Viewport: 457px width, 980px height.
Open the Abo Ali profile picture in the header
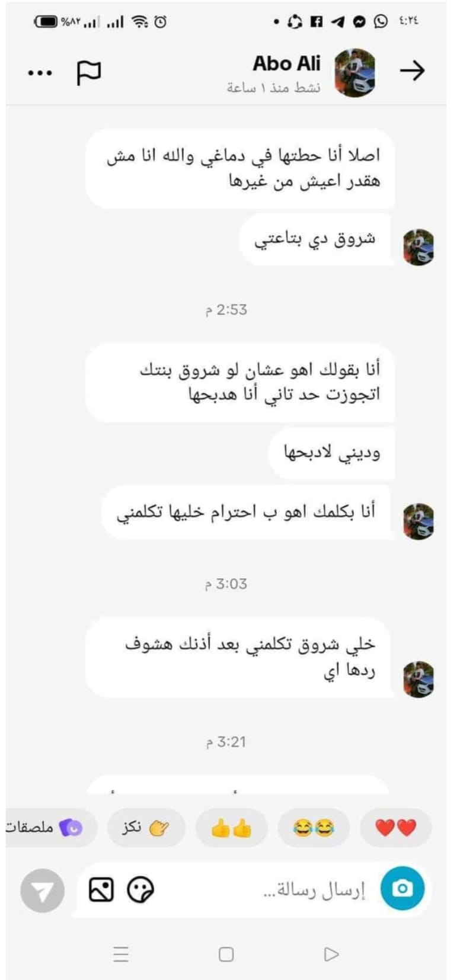coord(355,73)
